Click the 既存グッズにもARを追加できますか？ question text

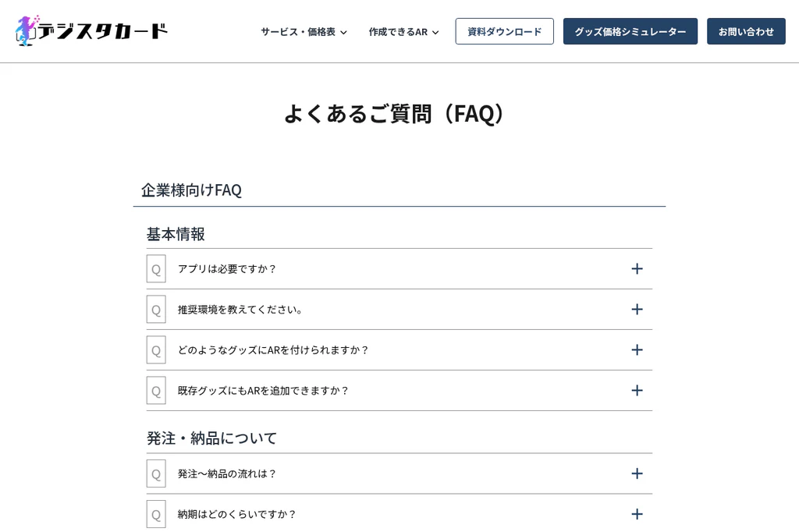pyautogui.click(x=263, y=390)
